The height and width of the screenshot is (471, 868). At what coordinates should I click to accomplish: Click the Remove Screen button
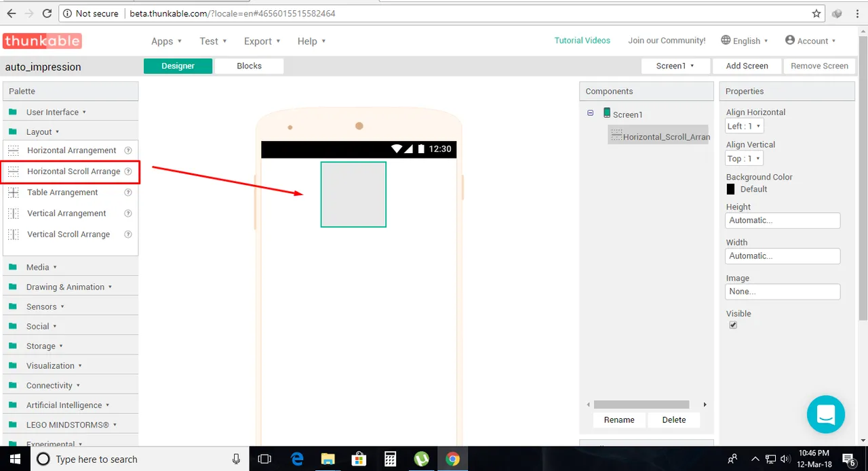tap(819, 66)
